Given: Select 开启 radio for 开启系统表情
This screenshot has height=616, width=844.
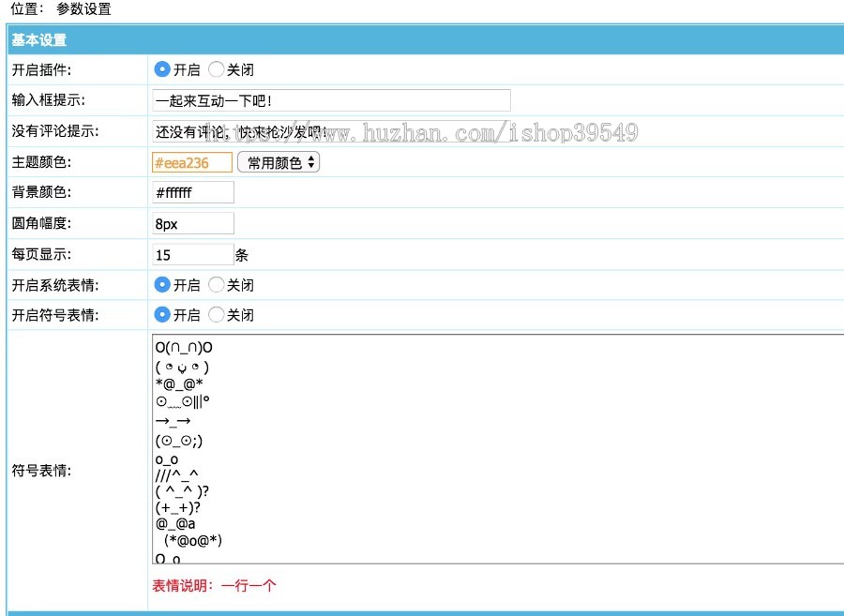Looking at the screenshot, I should (162, 285).
